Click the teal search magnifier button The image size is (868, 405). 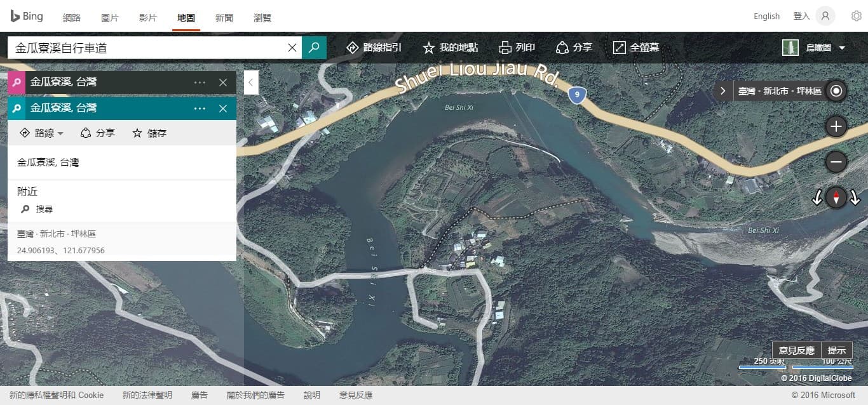tap(314, 48)
